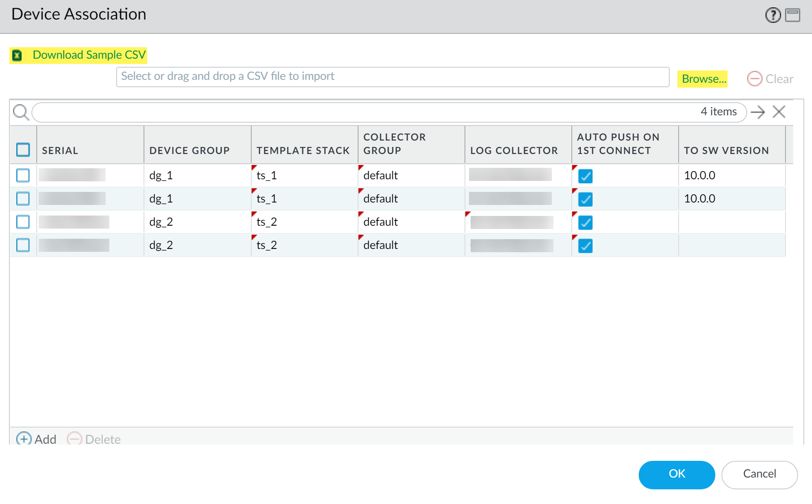
Task: Click the maximize dialog icon
Action: coord(792,15)
